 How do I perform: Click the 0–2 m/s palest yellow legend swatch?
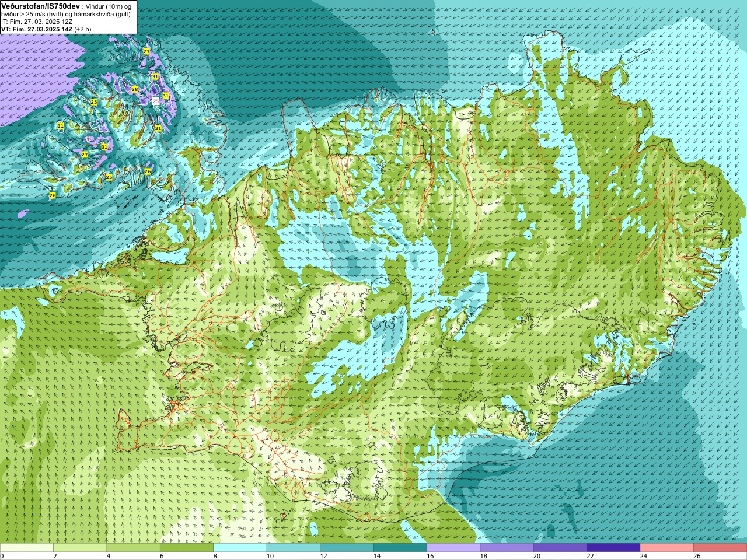point(27,548)
